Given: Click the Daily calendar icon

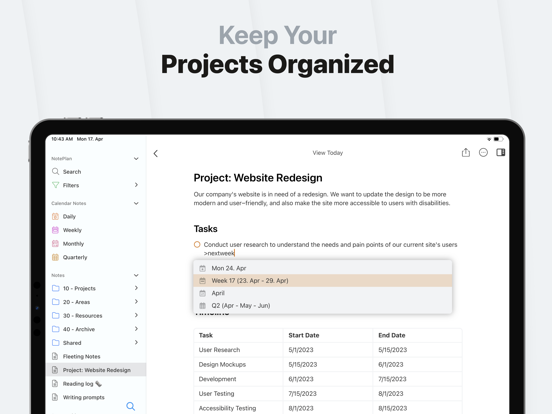Looking at the screenshot, I should click(x=55, y=216).
